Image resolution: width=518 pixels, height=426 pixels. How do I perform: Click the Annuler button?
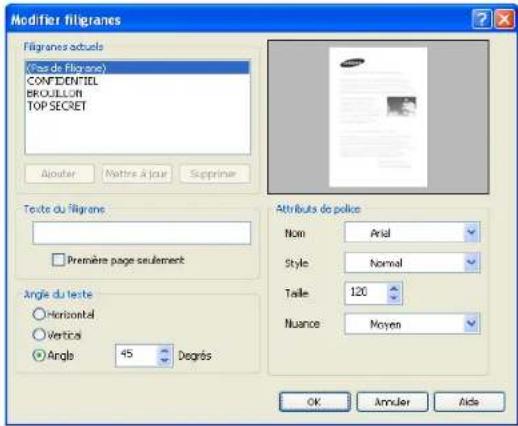point(392,402)
